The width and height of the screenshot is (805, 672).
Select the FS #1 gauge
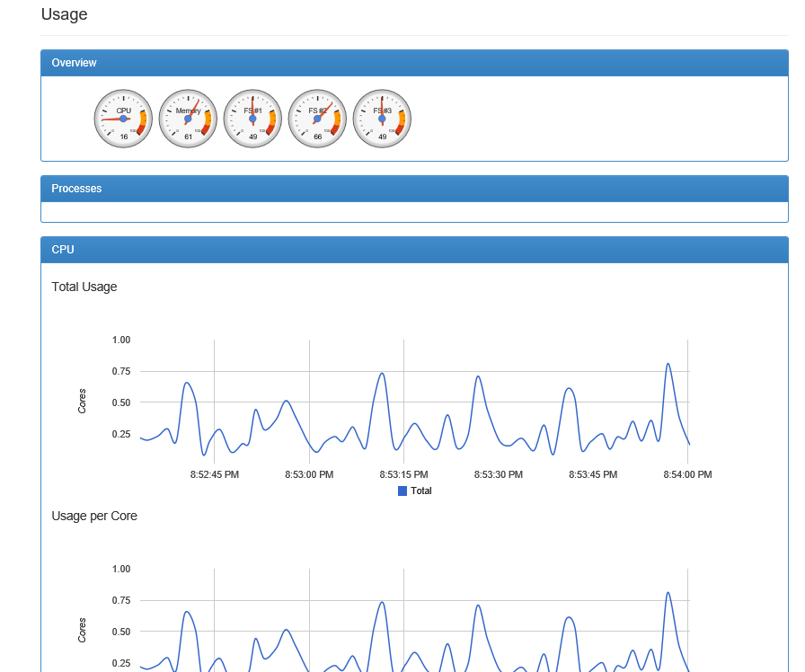point(252,119)
